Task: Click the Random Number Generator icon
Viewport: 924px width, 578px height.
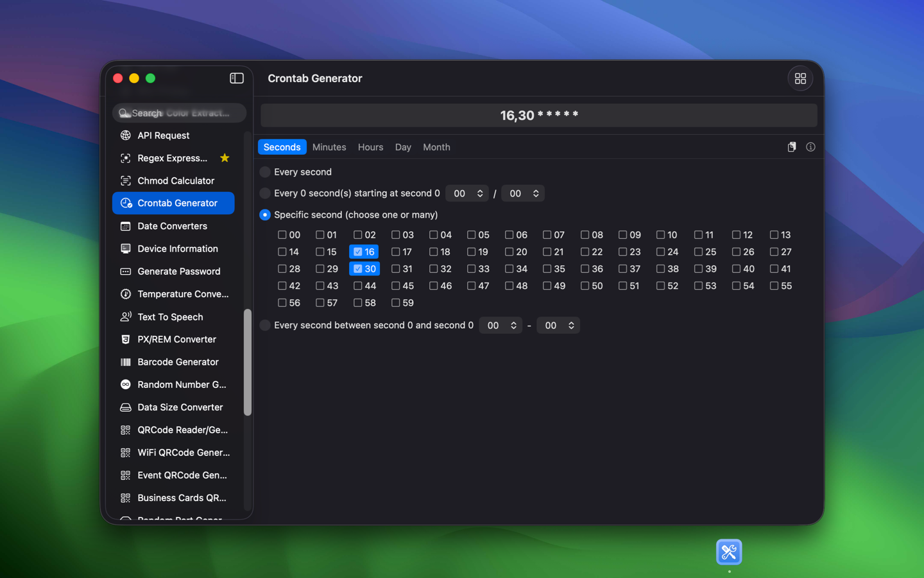Action: 126,385
